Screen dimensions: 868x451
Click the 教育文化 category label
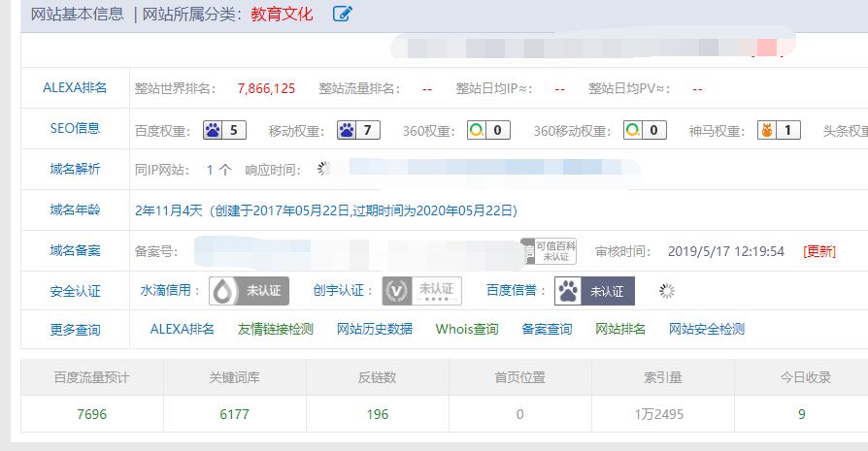pyautogui.click(x=282, y=15)
